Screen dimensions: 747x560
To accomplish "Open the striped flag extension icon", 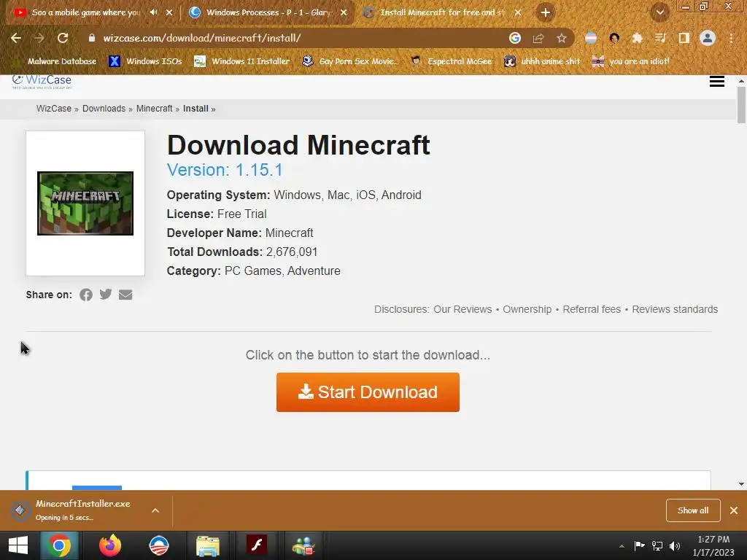I will click(591, 38).
